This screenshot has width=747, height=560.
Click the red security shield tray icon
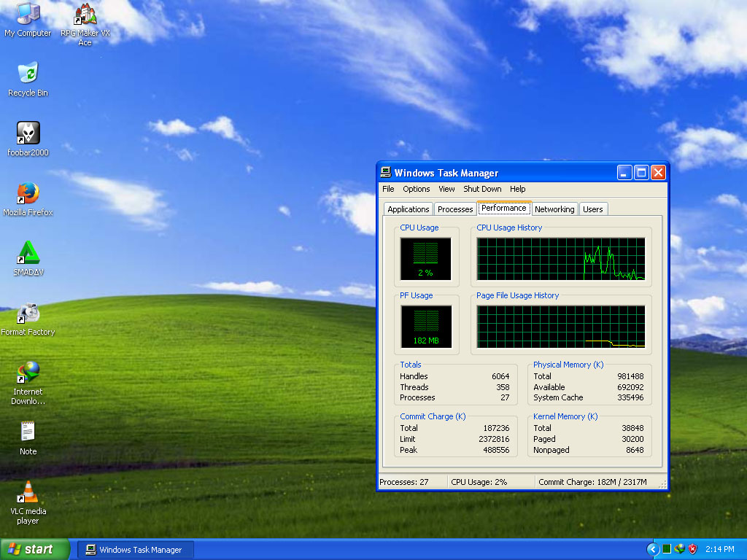[693, 549]
